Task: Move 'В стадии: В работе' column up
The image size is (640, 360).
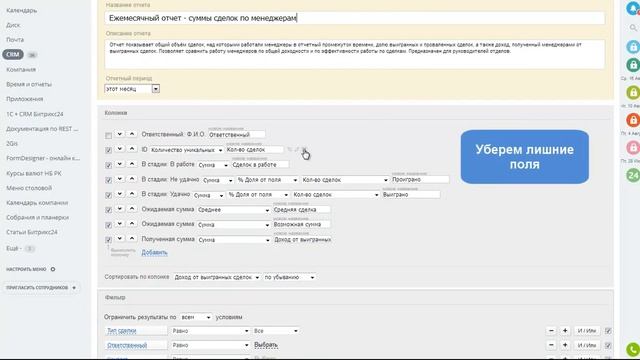Action: pyautogui.click(x=132, y=164)
